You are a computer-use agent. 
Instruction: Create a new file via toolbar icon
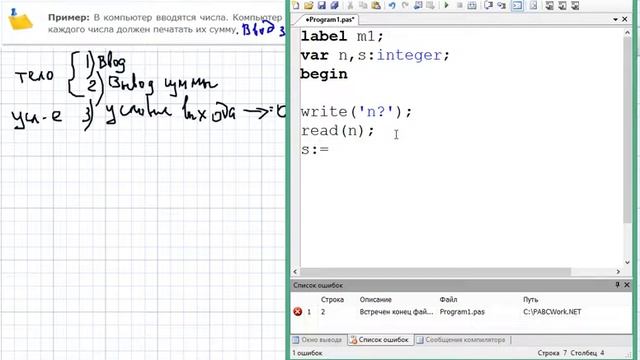(296, 5)
